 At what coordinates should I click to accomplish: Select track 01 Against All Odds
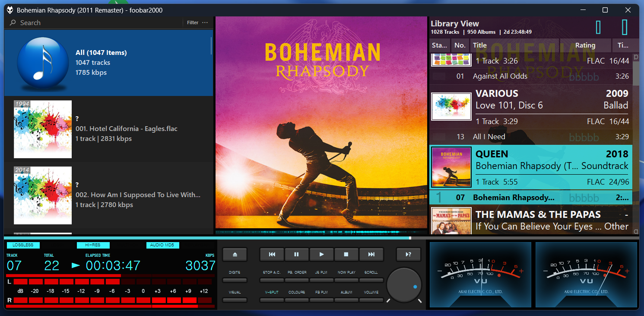coord(531,76)
